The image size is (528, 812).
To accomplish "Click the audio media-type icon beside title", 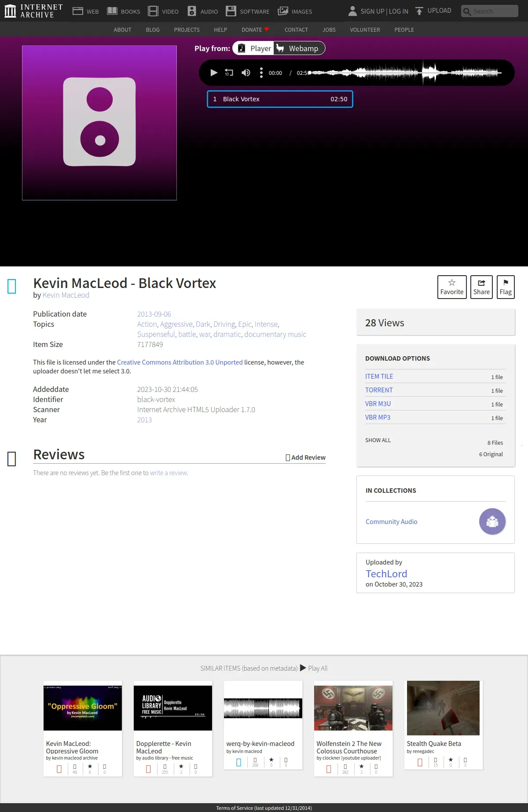I will [12, 286].
